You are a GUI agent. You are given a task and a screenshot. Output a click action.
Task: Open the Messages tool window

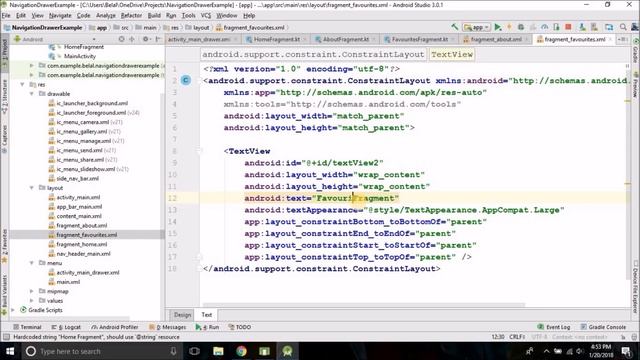pos(167,327)
